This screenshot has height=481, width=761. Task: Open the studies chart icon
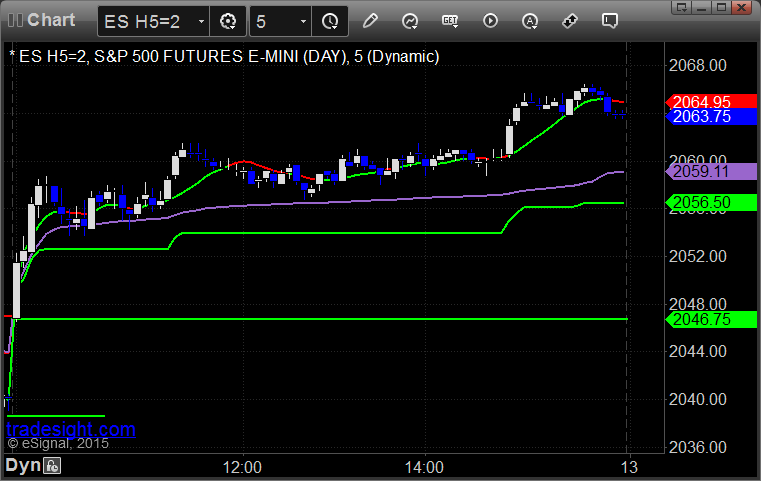point(410,21)
